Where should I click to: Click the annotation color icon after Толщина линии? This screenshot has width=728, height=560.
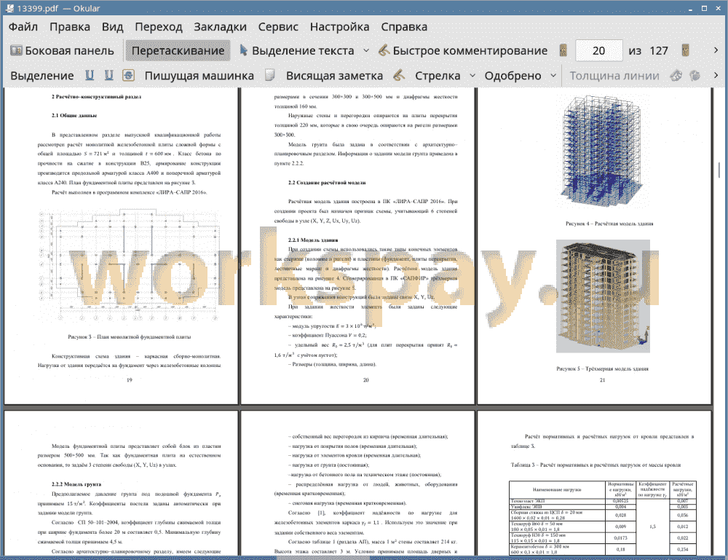[x=676, y=75]
